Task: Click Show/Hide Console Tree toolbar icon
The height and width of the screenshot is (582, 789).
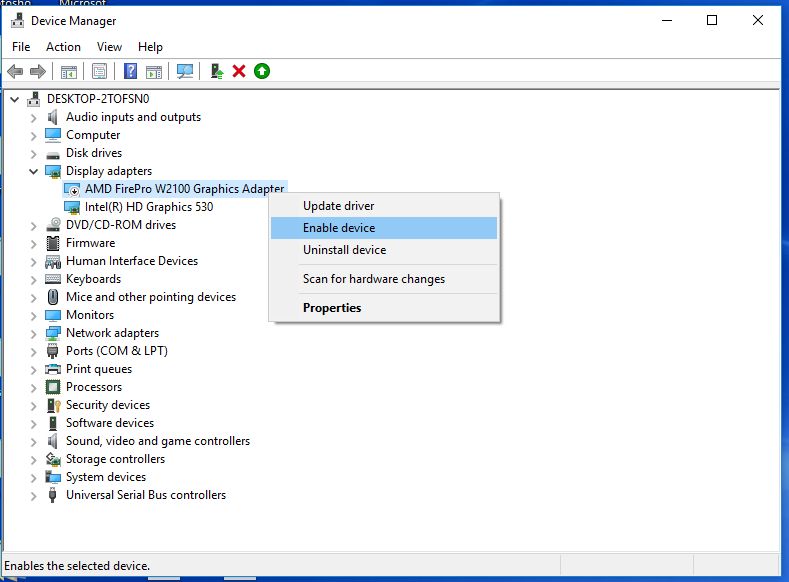Action: tap(69, 71)
